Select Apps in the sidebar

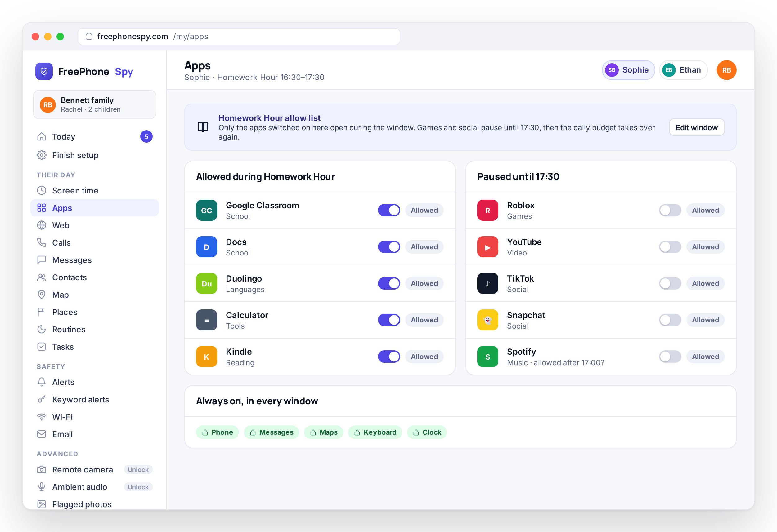tap(95, 208)
